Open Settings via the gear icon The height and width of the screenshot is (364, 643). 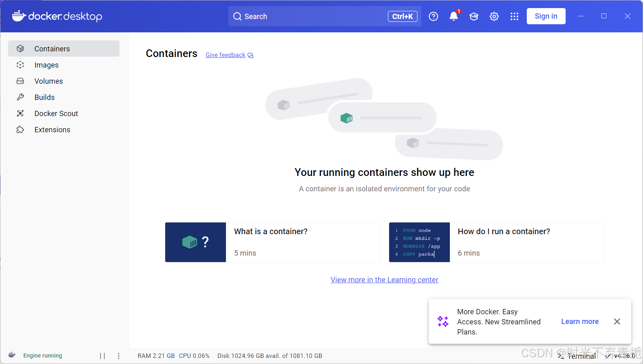pos(494,16)
